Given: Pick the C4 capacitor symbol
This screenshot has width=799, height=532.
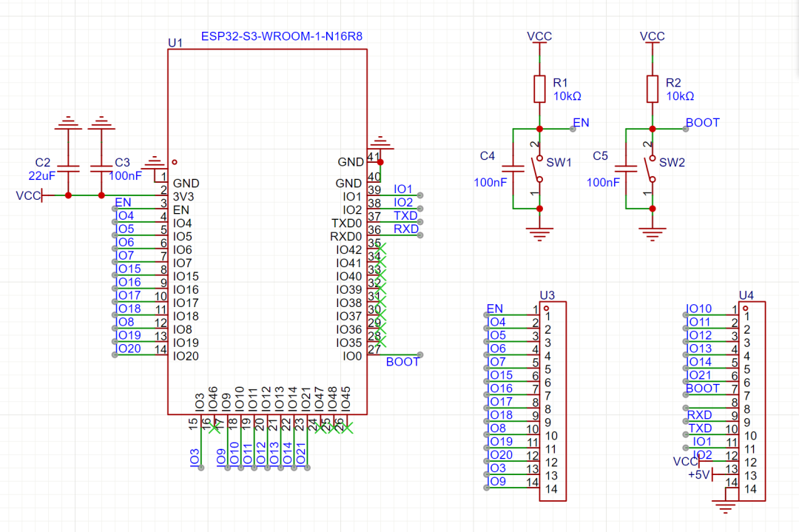Looking at the screenshot, I should pos(513,169).
